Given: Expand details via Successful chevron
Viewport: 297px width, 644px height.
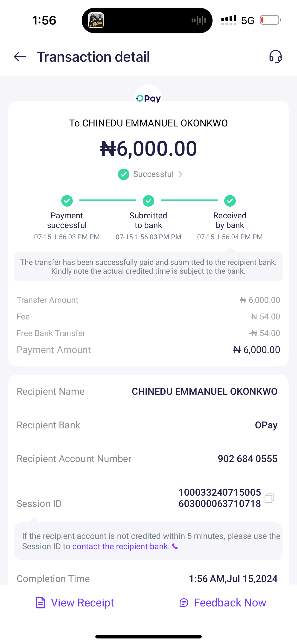Looking at the screenshot, I should pyautogui.click(x=180, y=174).
